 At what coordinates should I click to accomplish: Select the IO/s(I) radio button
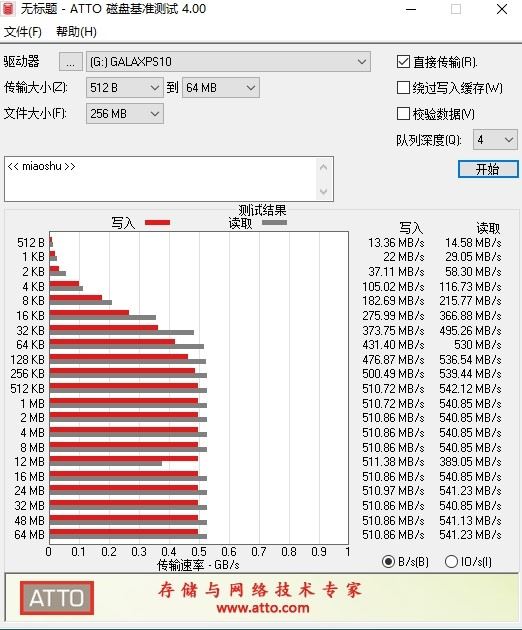[451, 561]
